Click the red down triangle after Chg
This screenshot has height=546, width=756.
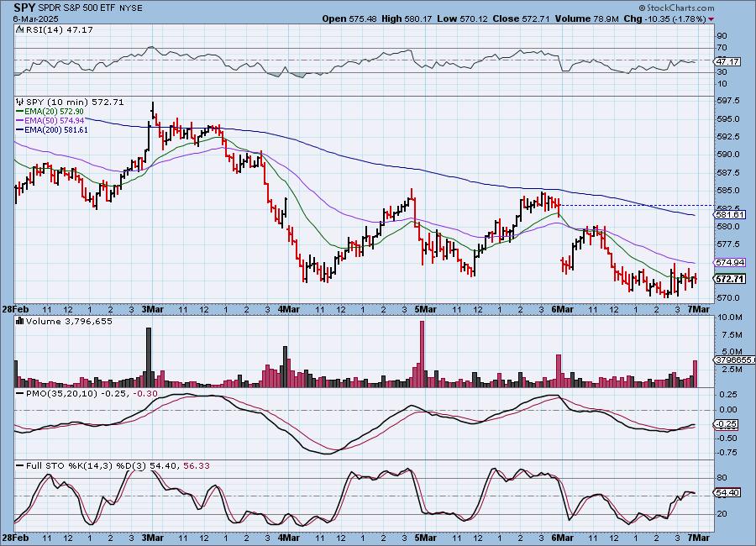pos(711,19)
